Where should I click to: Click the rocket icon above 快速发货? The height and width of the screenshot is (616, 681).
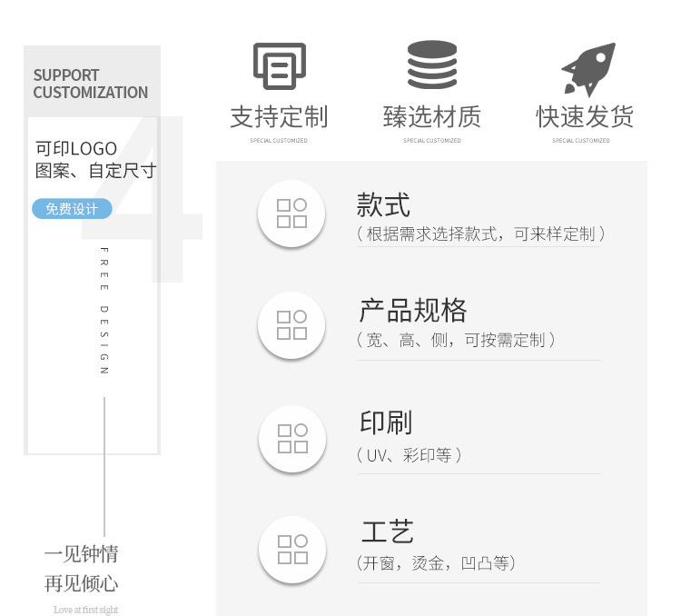587,68
